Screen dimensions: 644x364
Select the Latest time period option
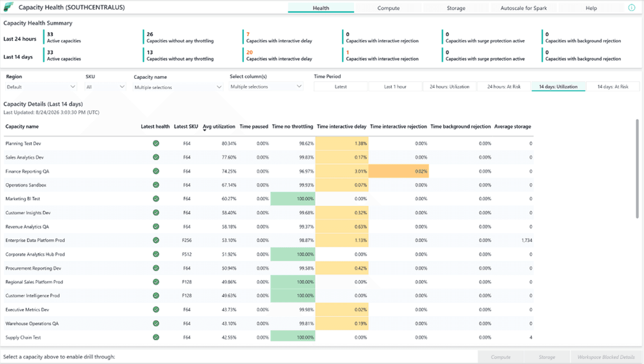click(341, 87)
